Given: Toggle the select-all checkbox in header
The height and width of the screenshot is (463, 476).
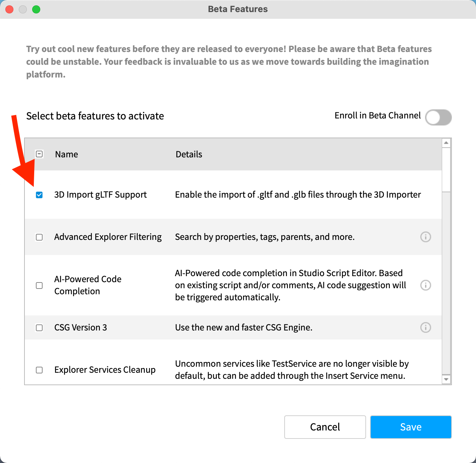Looking at the screenshot, I should [39, 154].
